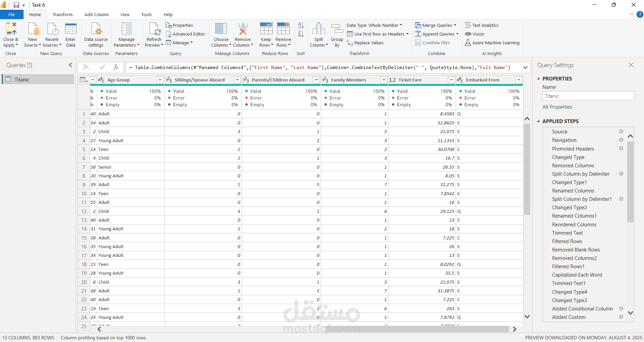Viewport: 644px width, 342px height.
Task: Click the Close & Apply icon
Action: [11, 30]
